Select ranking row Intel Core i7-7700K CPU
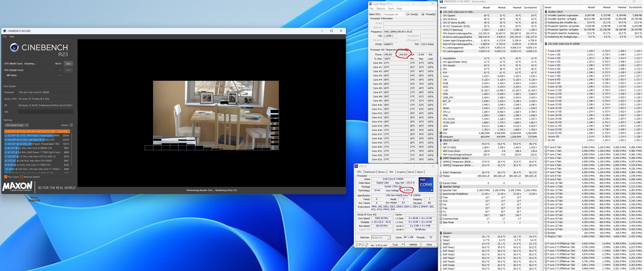This screenshot has height=271, width=644. pos(37,165)
